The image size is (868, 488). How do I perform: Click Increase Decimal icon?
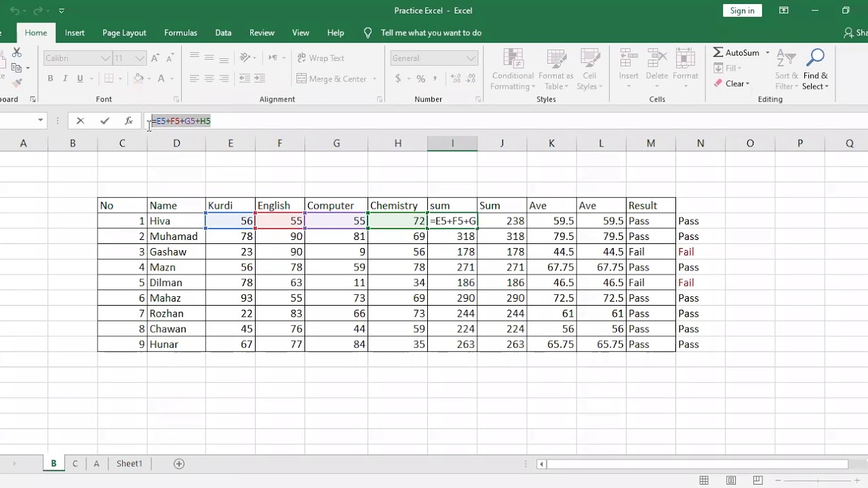point(455,79)
